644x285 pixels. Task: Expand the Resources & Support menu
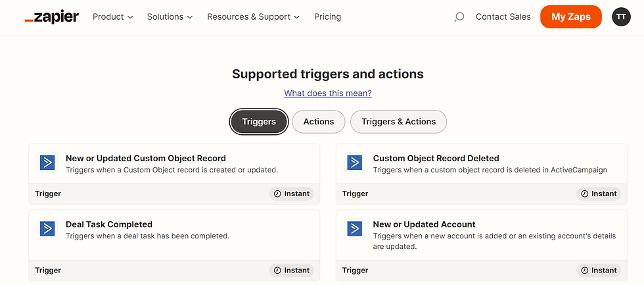click(254, 17)
